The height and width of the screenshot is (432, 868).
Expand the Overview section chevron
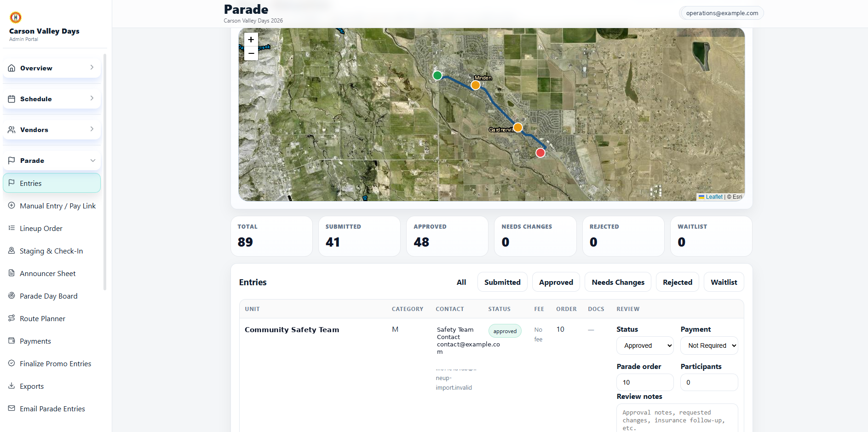coord(92,68)
